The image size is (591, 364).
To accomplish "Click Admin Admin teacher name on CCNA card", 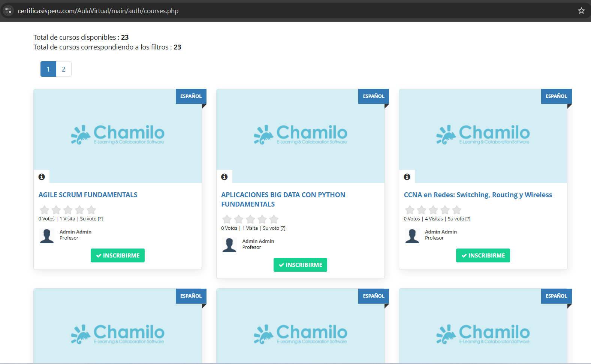I will pyautogui.click(x=441, y=232).
